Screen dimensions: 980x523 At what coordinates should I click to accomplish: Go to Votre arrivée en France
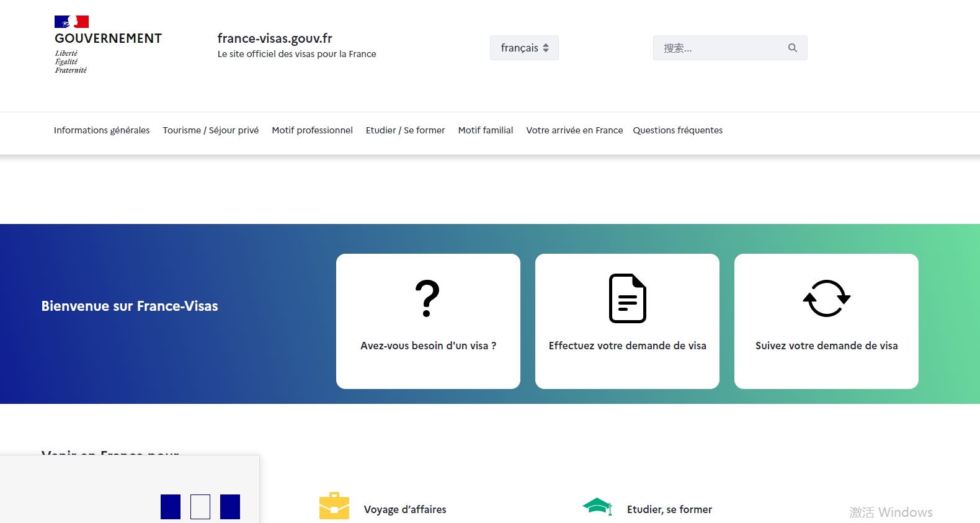[574, 130]
